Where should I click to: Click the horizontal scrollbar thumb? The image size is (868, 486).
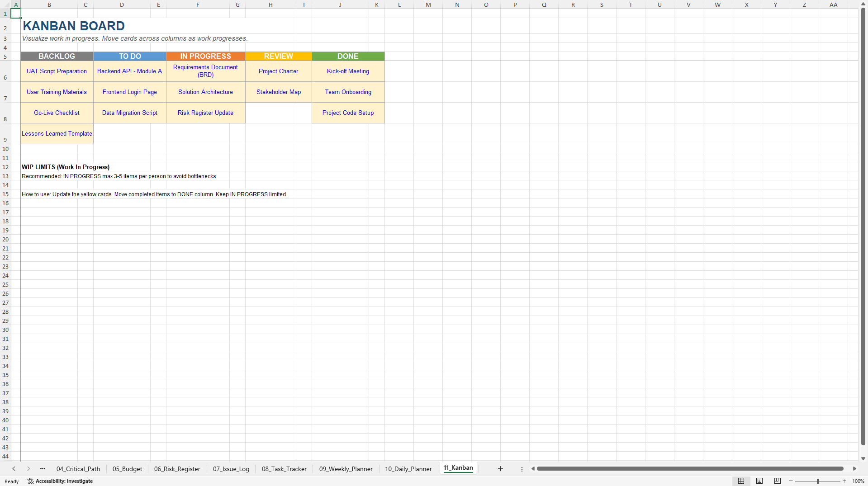[690, 469]
